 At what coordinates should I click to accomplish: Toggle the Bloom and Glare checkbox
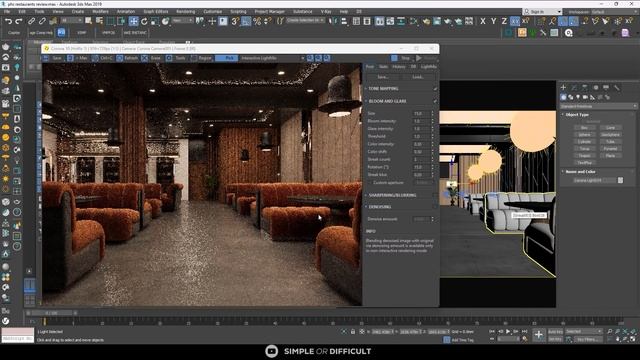pos(436,101)
